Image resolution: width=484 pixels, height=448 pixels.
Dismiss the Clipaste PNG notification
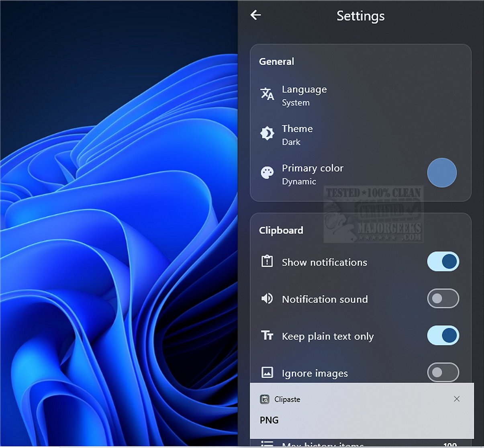tap(457, 399)
